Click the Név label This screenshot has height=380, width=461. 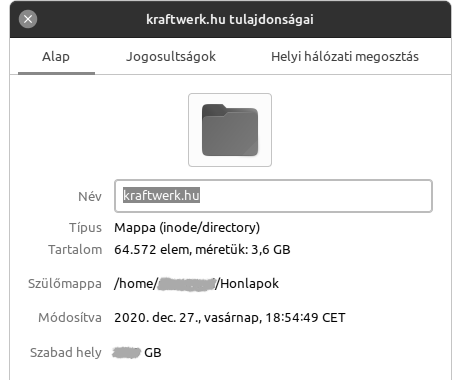(x=90, y=196)
